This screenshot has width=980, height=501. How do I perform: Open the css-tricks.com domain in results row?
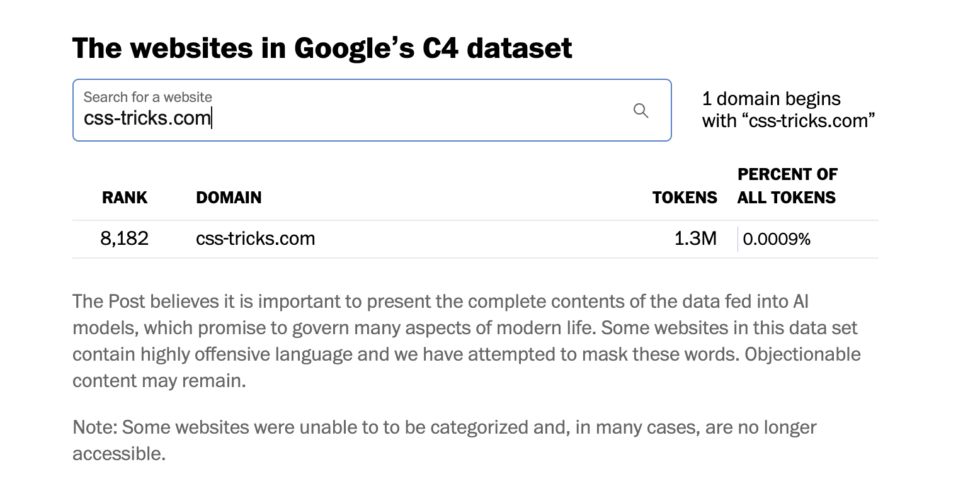click(255, 239)
